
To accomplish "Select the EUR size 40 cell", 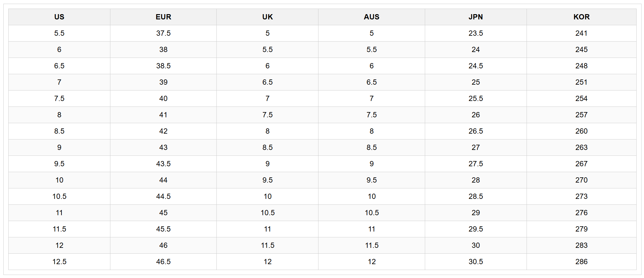I will pyautogui.click(x=163, y=99).
